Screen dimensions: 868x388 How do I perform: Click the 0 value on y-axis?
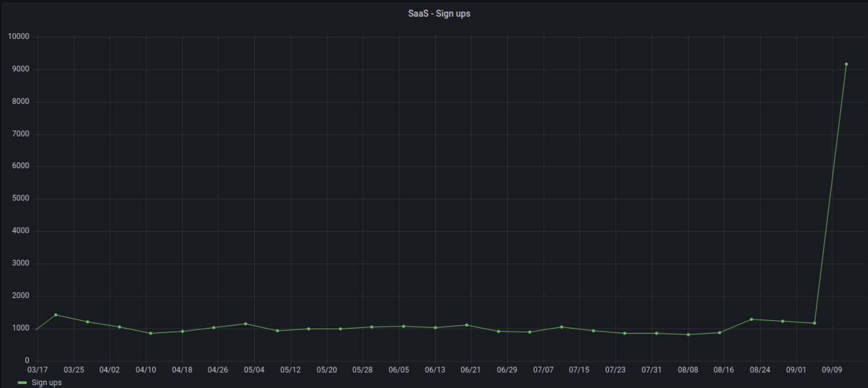point(27,360)
